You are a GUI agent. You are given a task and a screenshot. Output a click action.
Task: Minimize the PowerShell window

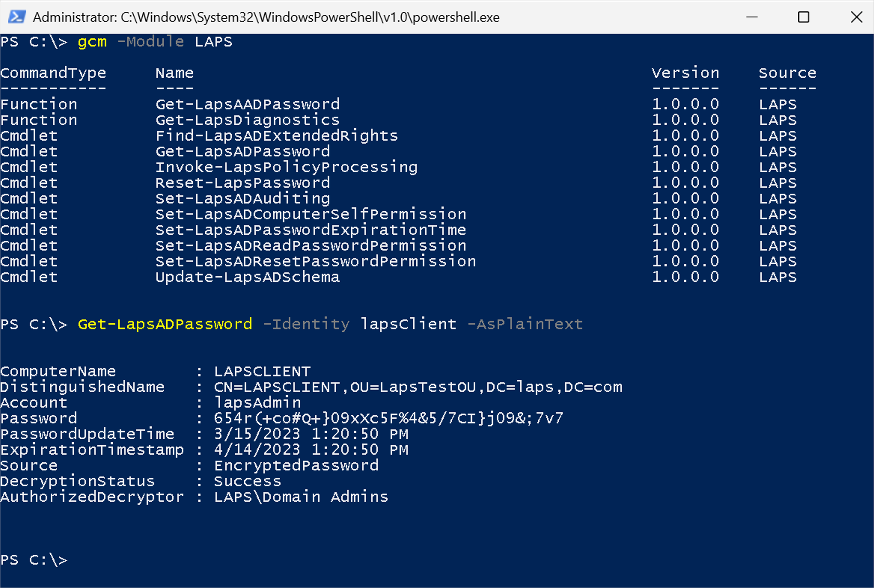click(752, 17)
